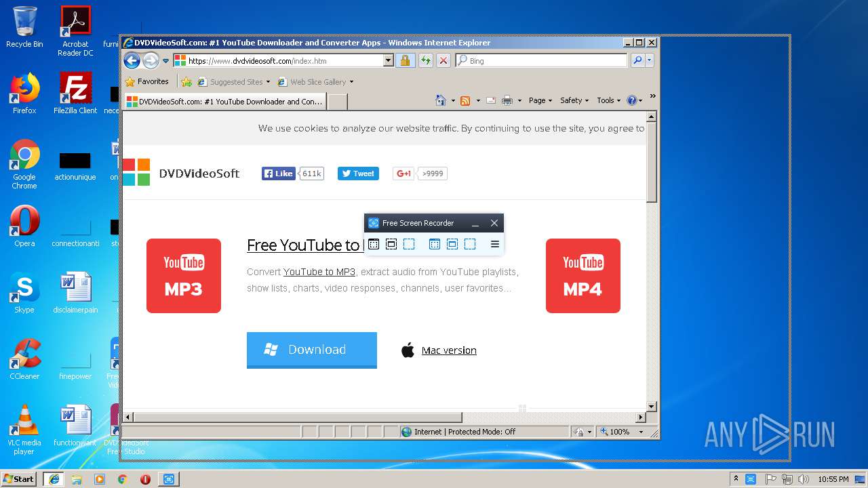Click the DVDVideoSoft logo
Screen dimensions: 868x488
click(181, 173)
